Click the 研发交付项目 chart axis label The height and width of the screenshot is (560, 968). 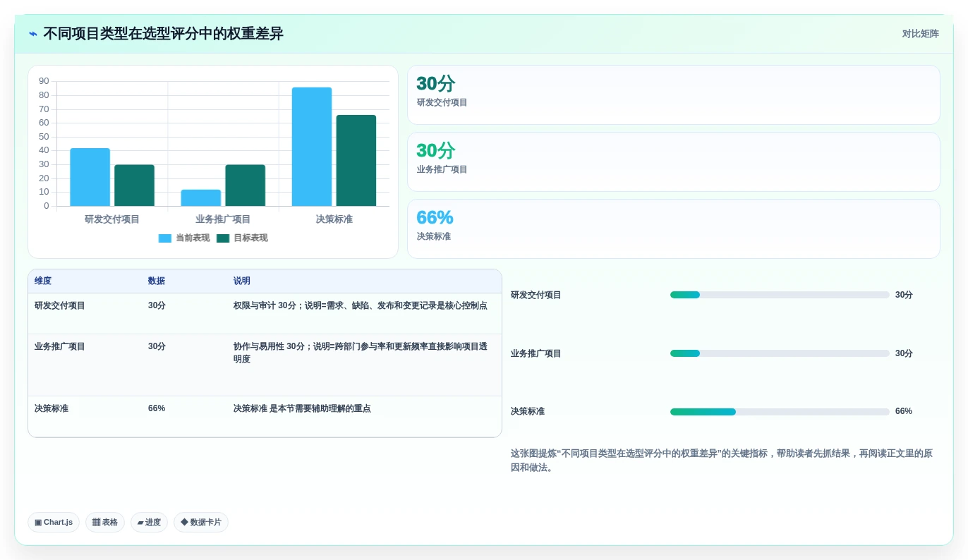coord(112,219)
